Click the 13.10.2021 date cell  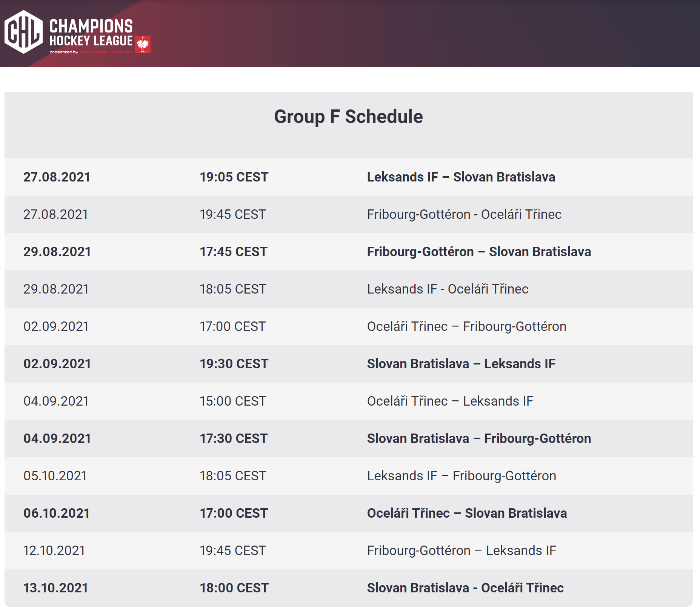[x=56, y=588]
